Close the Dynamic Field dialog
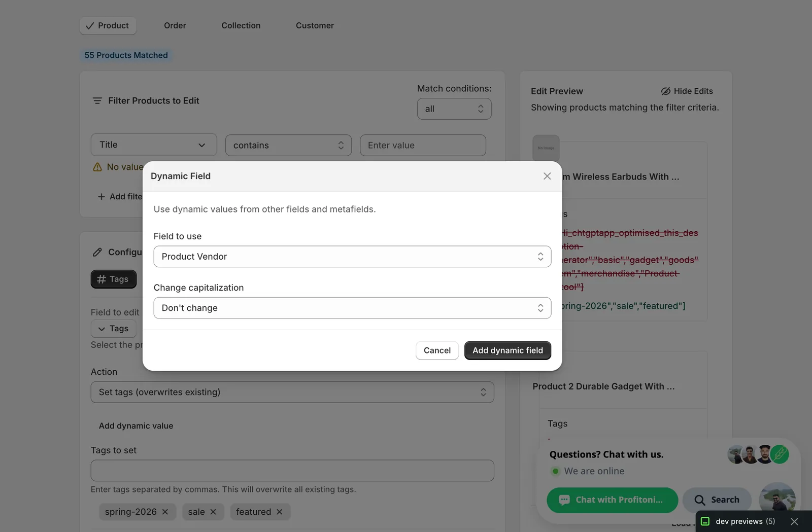812x532 pixels. (547, 176)
